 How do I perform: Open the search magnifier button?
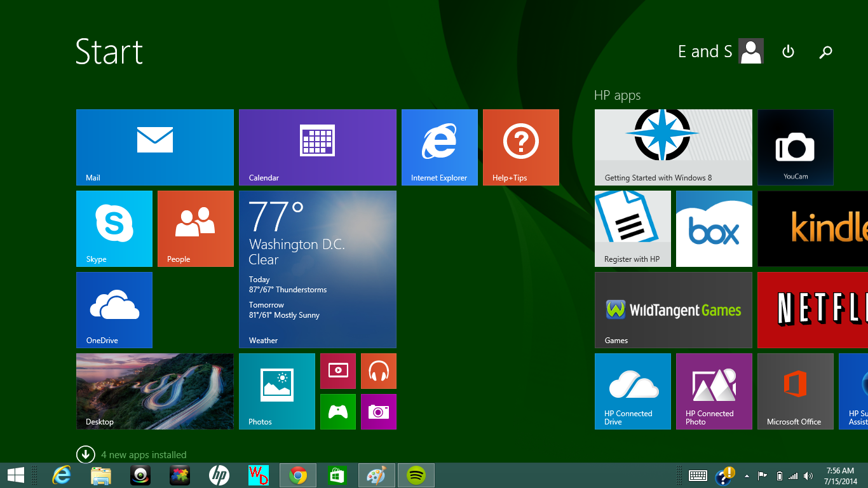(825, 52)
